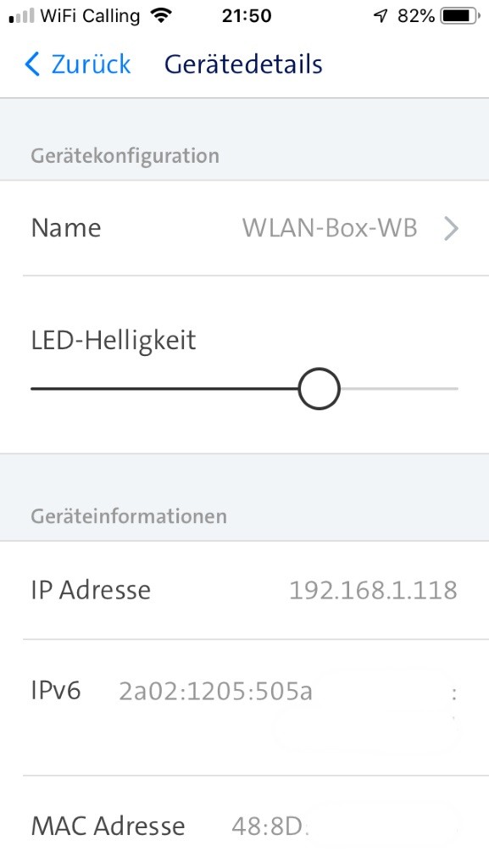Screen dimensions: 489x868
Task: Select the Gerätedetails title
Action: (x=242, y=64)
